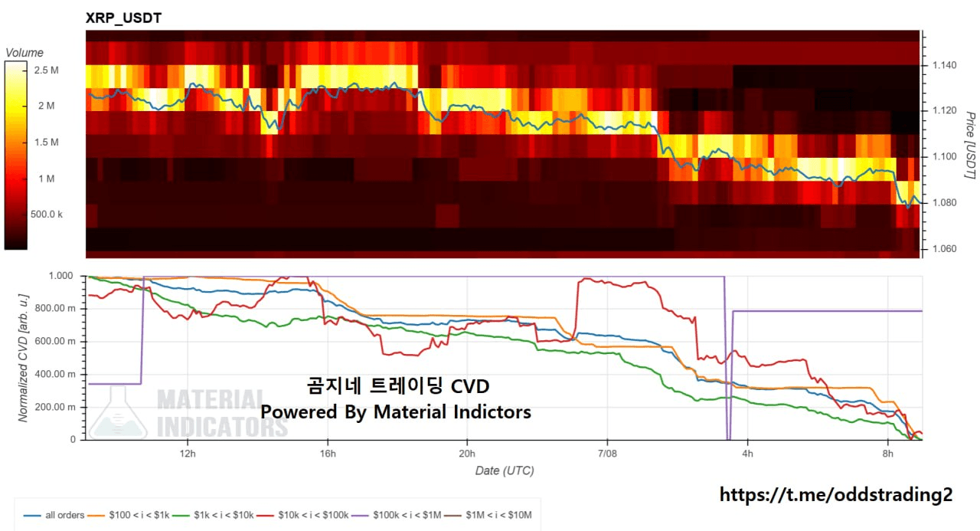
Task: Click the XRP_USDT chart title
Action: click(x=123, y=18)
